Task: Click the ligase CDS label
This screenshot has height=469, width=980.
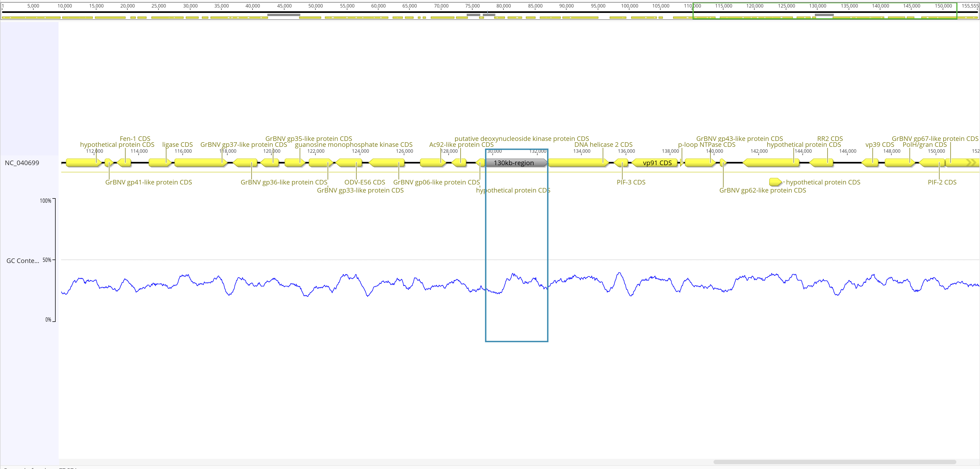Action: (x=177, y=145)
